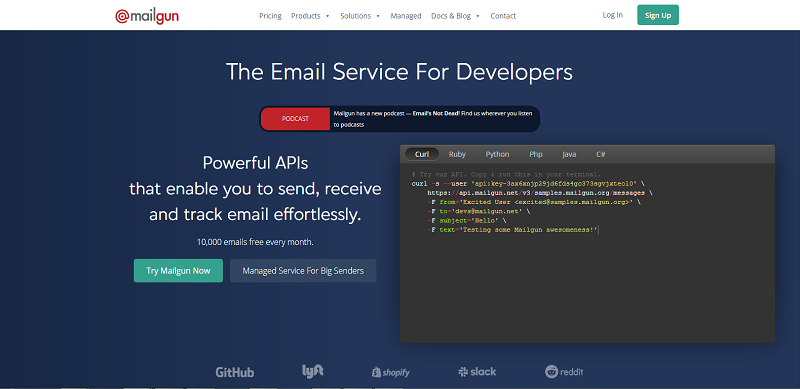Click '10,000 emails free every month' text

tap(255, 242)
